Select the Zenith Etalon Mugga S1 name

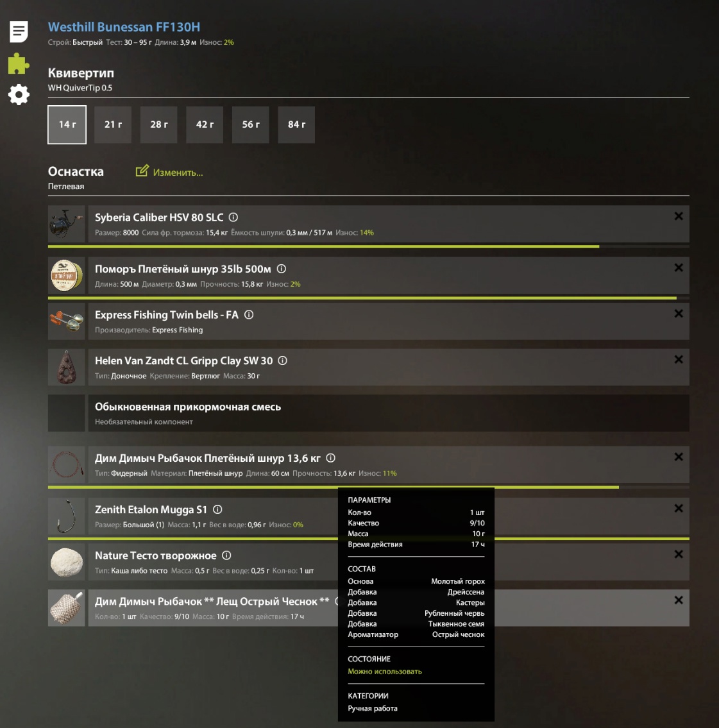(x=151, y=510)
